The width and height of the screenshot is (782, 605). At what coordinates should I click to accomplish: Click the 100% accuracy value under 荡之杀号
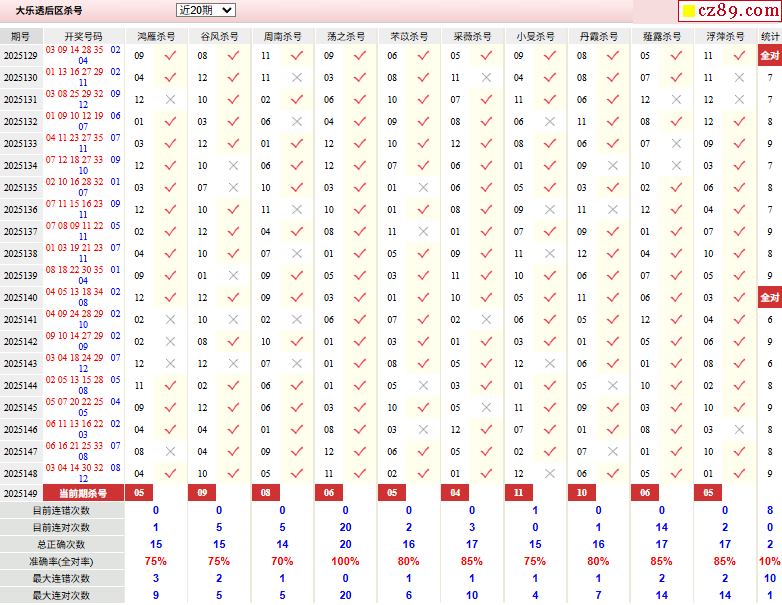[x=346, y=561]
